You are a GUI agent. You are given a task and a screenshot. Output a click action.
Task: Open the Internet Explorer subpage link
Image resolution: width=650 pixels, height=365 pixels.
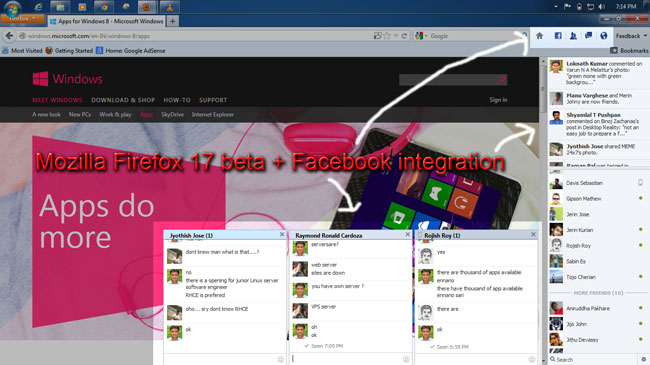click(x=213, y=114)
